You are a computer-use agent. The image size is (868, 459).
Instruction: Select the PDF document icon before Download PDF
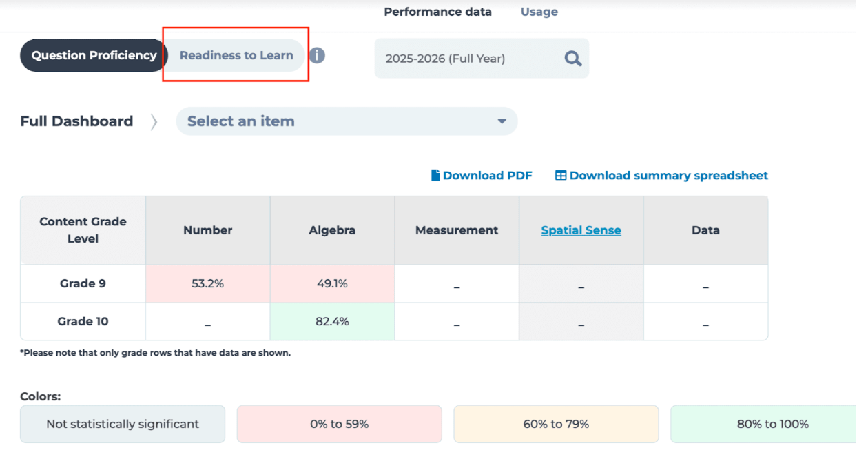435,175
